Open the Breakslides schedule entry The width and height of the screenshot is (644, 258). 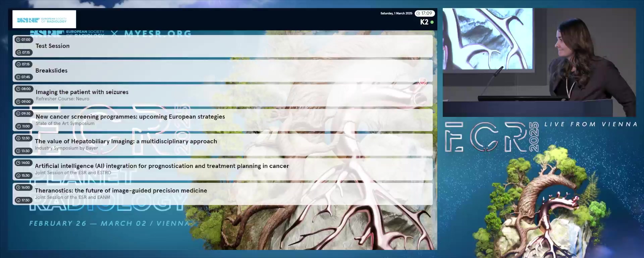click(x=223, y=71)
